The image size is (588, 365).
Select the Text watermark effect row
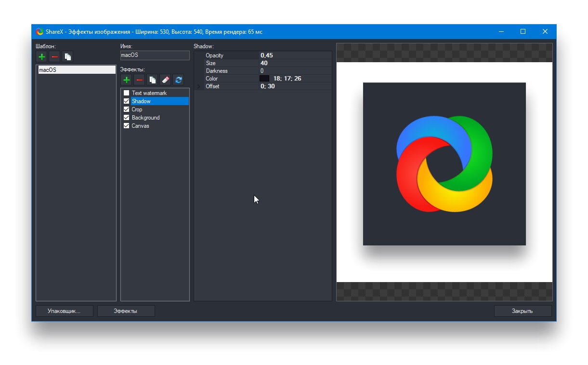point(149,93)
